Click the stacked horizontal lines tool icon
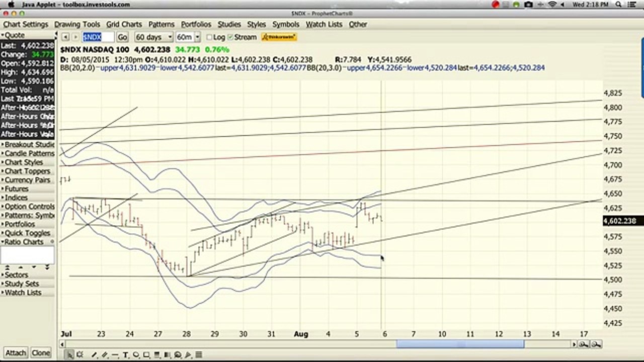The width and height of the screenshot is (644, 362). [199, 355]
